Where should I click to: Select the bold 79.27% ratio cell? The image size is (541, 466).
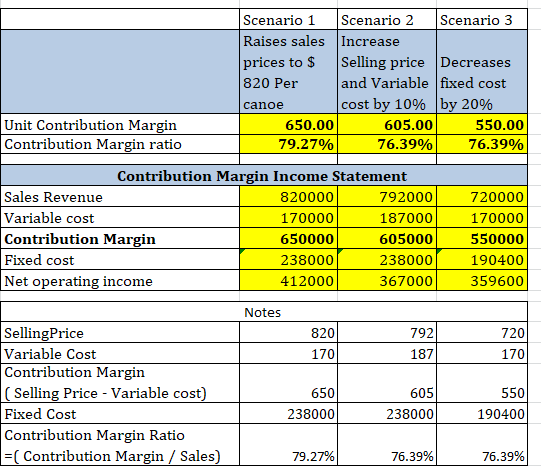(x=288, y=144)
